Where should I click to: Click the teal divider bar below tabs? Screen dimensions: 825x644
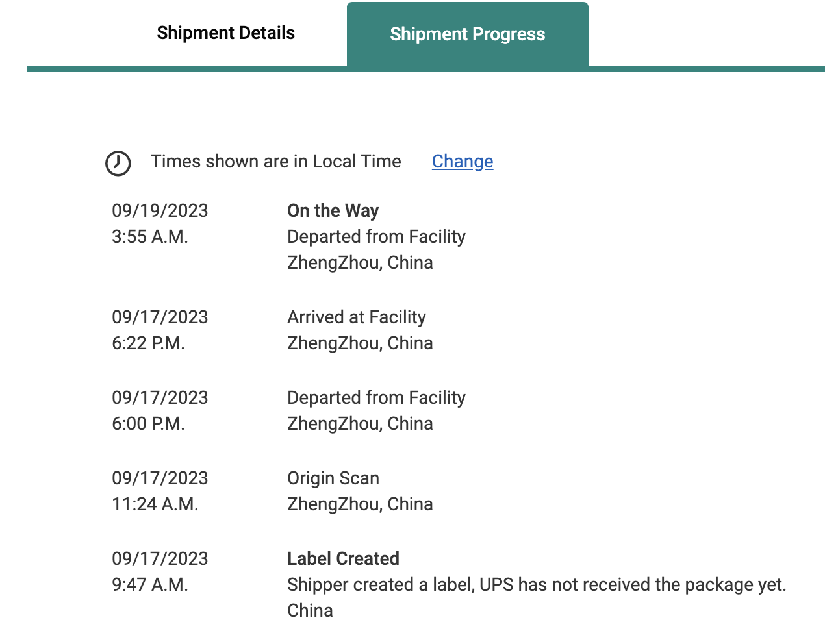[x=426, y=69]
